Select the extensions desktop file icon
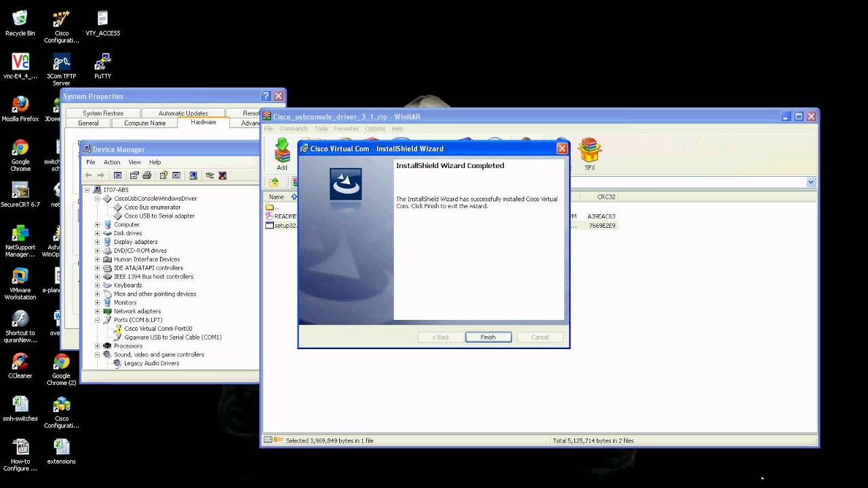The image size is (868, 488). (61, 452)
